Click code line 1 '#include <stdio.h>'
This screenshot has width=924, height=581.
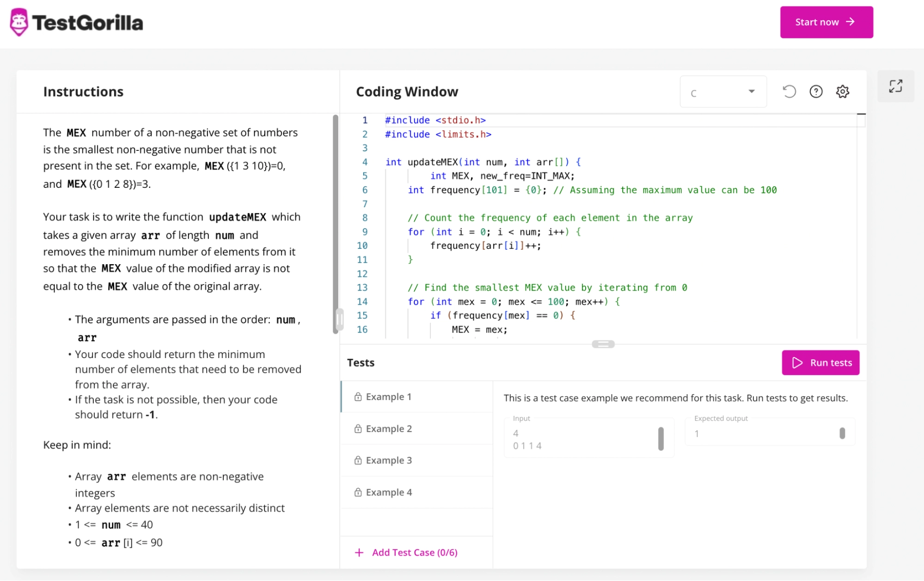435,120
